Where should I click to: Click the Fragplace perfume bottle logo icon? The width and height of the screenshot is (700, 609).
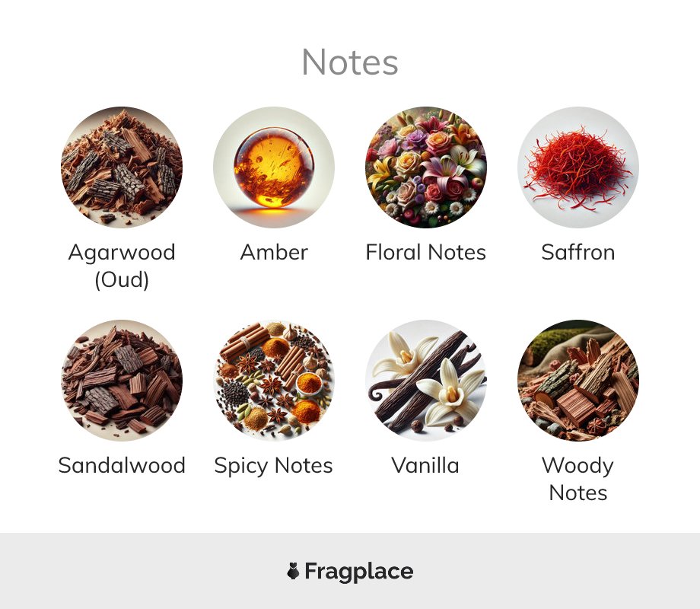pyautogui.click(x=293, y=571)
